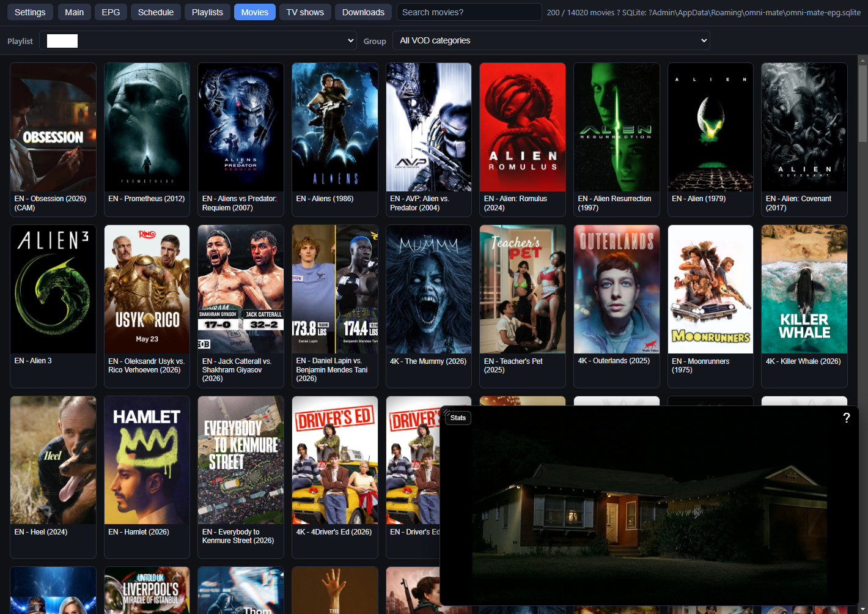Viewport: 868px width, 614px height.
Task: Open the Outerlands (2025) poster
Action: point(617,289)
